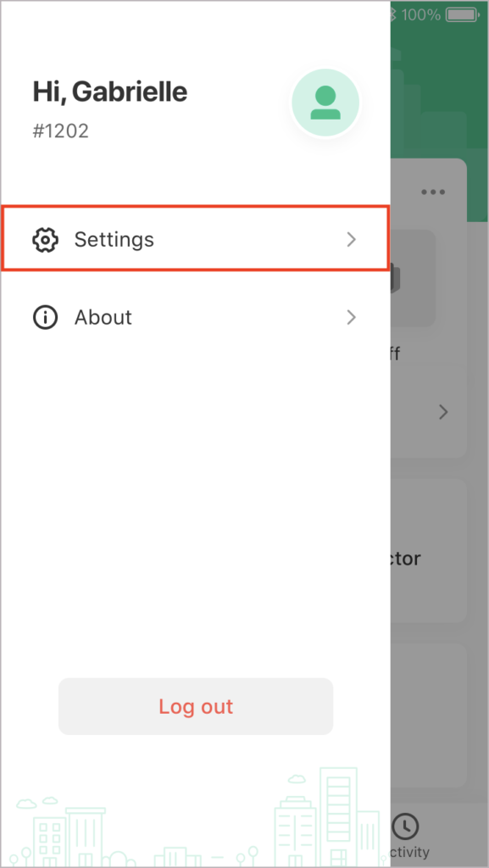
Task: Click the Log out button
Action: tap(196, 706)
